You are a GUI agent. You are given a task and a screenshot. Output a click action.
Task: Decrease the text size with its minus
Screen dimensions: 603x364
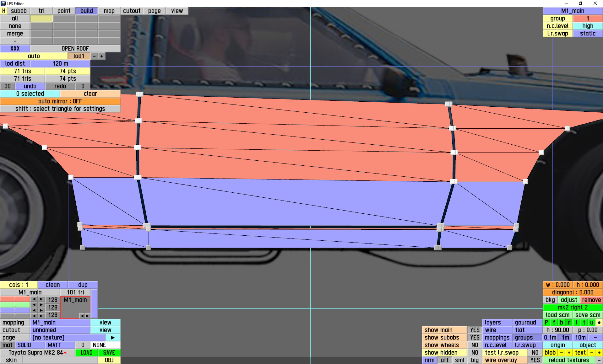coord(591,352)
